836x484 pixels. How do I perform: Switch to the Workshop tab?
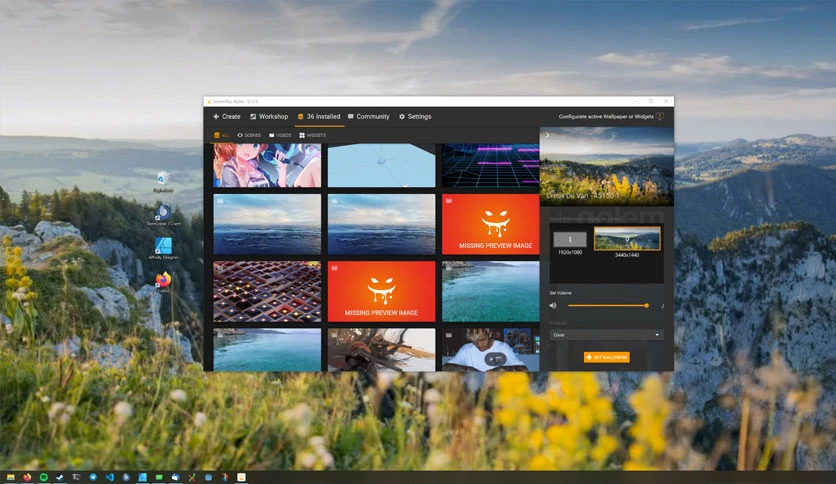pyautogui.click(x=269, y=116)
